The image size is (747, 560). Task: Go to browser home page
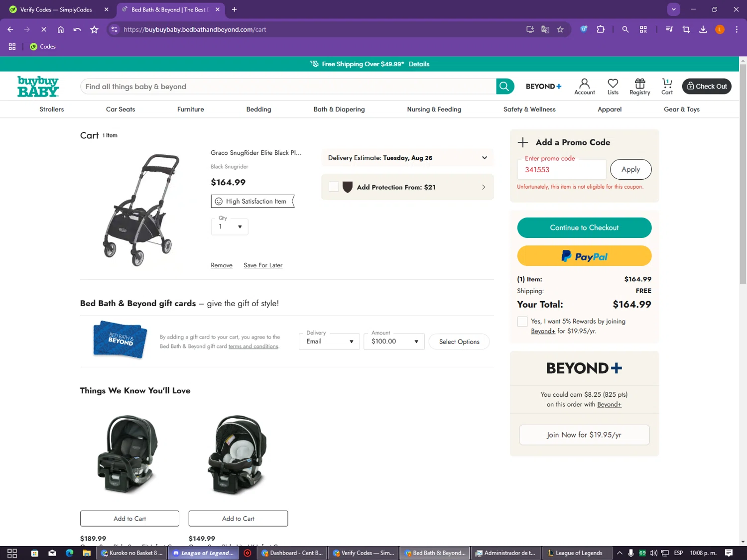click(x=61, y=29)
